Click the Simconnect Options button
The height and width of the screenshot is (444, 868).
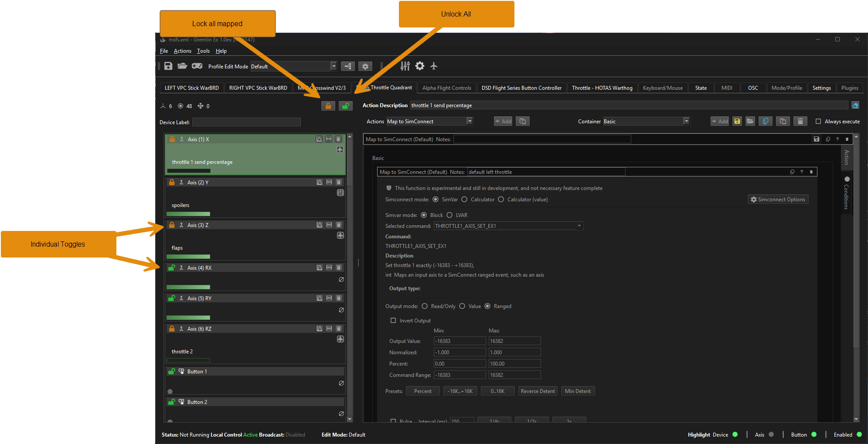coord(778,199)
